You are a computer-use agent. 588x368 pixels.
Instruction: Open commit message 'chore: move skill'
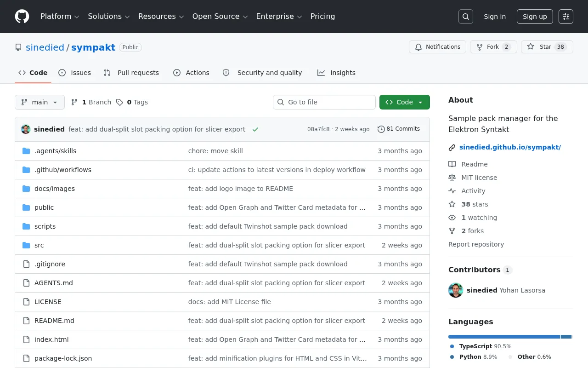pos(215,151)
